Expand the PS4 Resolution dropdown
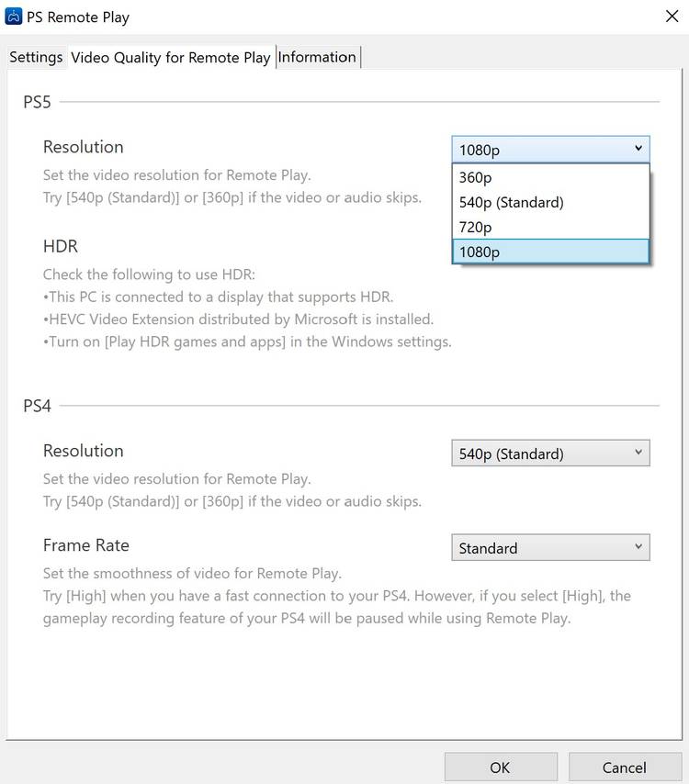Viewport: 689px width, 784px height. (550, 454)
